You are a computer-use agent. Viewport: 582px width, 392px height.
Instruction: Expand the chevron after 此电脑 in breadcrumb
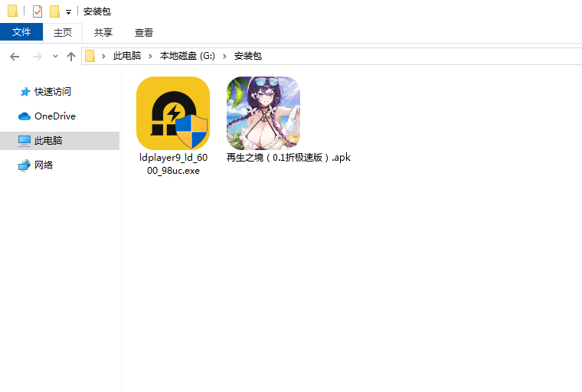[150, 56]
